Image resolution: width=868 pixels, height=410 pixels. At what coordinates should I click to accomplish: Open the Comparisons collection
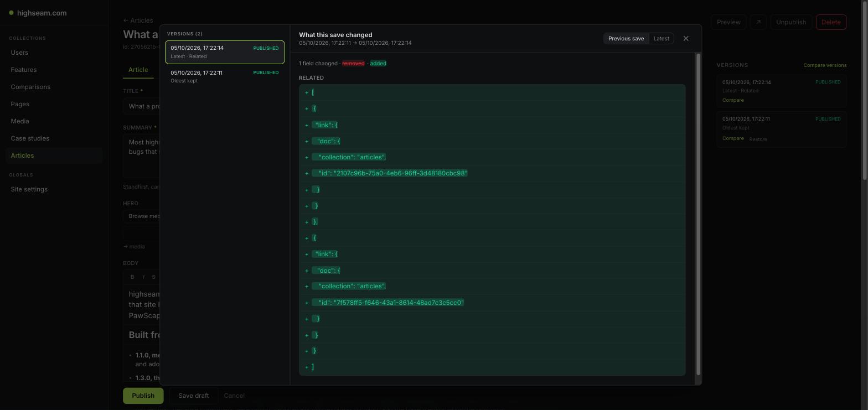coord(54,87)
